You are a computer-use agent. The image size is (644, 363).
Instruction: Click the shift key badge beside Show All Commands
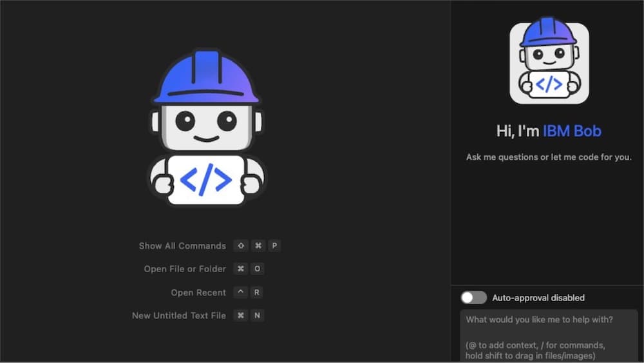[x=241, y=246]
